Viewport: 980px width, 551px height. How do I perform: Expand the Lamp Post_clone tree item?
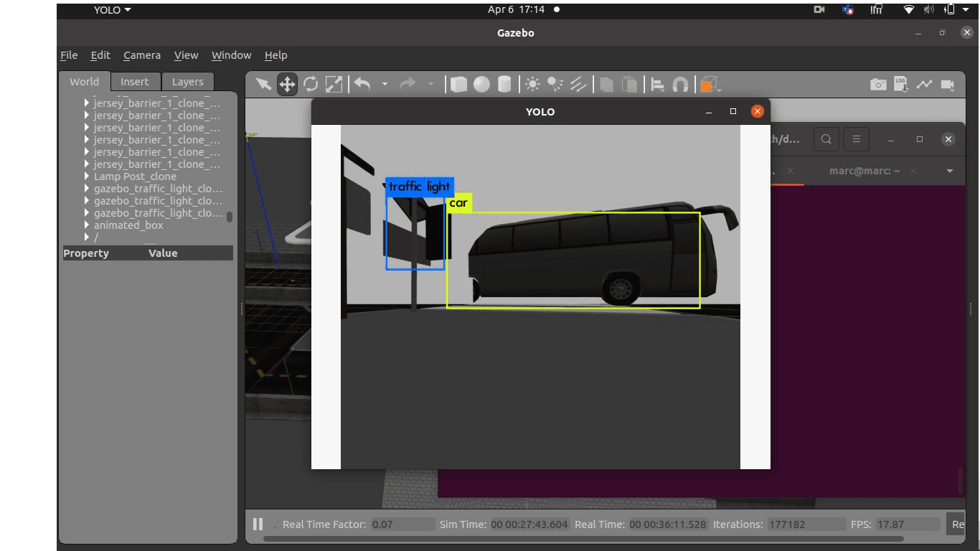[88, 176]
